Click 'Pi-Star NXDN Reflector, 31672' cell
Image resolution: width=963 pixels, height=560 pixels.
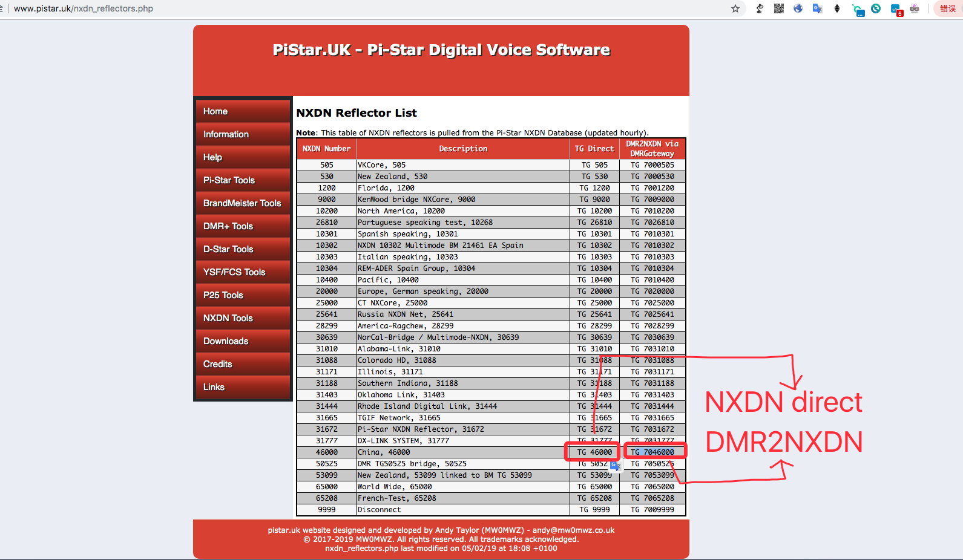[x=463, y=429]
